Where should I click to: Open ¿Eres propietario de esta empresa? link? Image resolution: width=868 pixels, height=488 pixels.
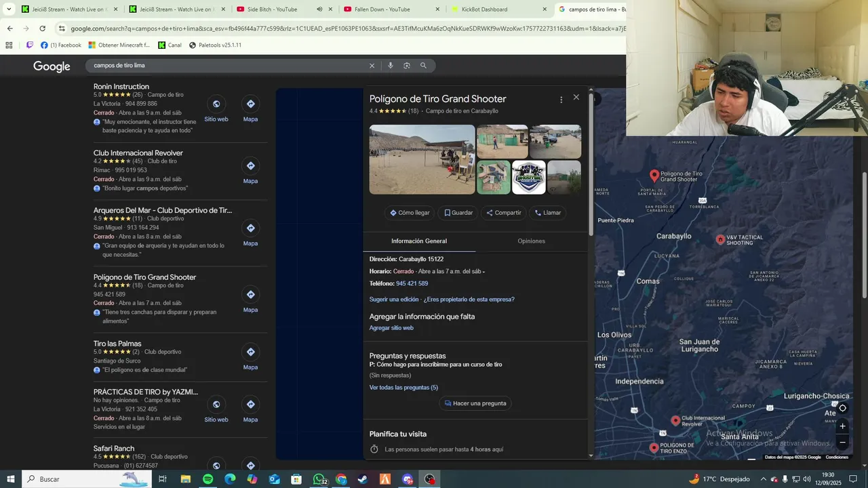tap(469, 300)
